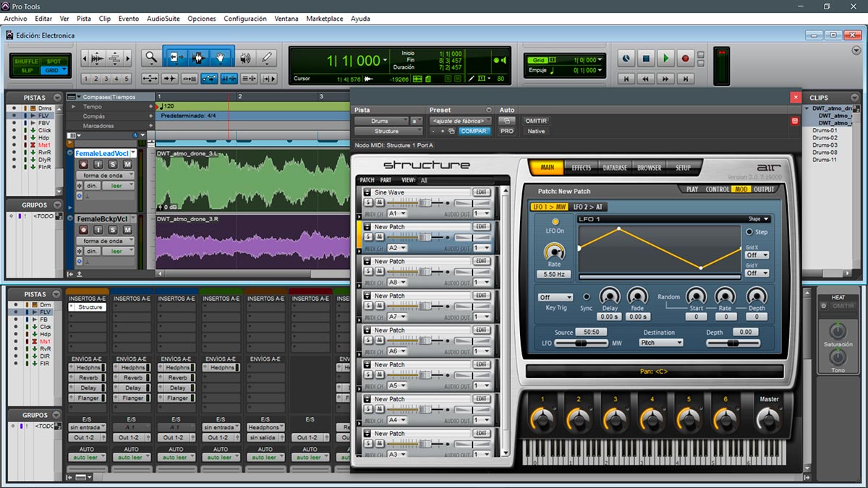Image resolution: width=868 pixels, height=488 pixels.
Task: Switch to Structure DATABASE tab
Action: [x=615, y=168]
